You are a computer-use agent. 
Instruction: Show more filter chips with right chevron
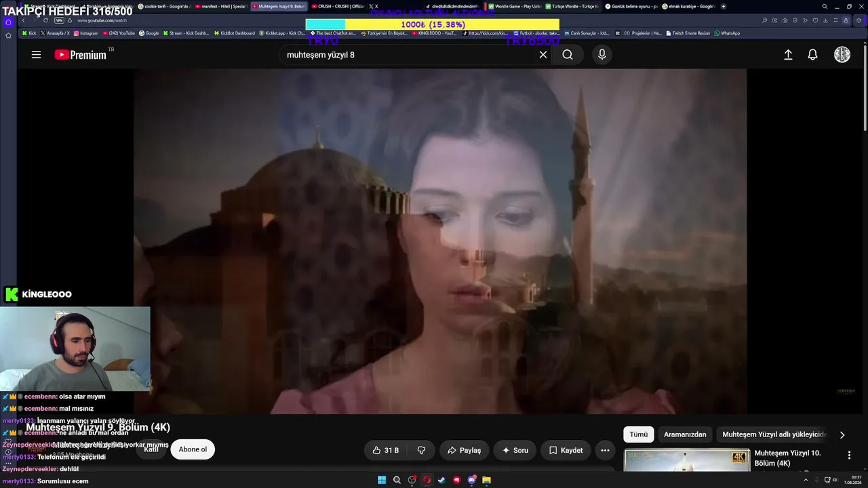(x=842, y=435)
